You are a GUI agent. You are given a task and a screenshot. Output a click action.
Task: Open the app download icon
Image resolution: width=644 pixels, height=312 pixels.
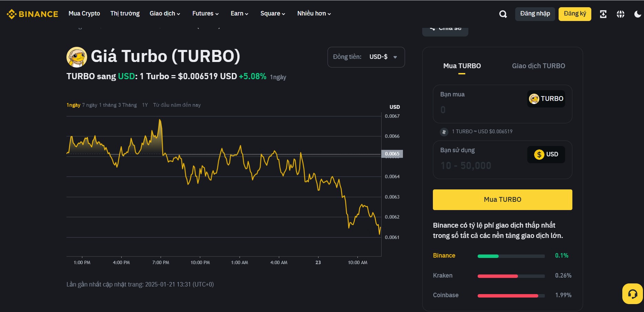(603, 14)
